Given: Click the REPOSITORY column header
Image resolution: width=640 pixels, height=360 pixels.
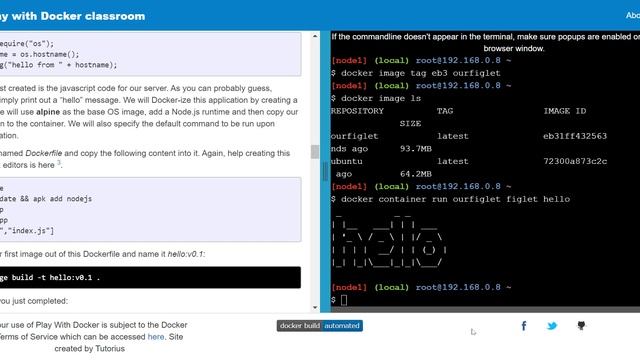Looking at the screenshot, I should [358, 111].
